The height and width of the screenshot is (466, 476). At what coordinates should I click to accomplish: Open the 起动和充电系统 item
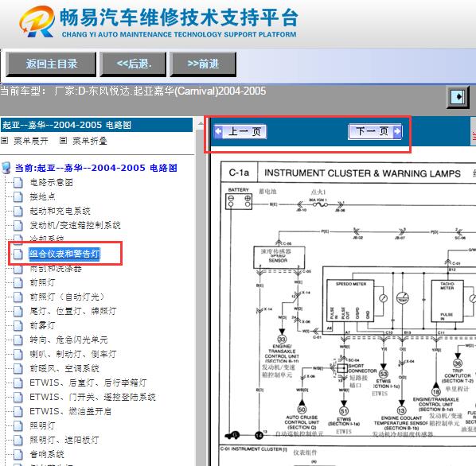tap(60, 211)
